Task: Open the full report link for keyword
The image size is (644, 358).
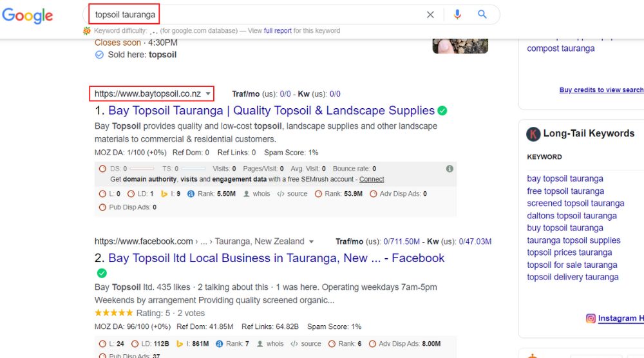Action: [x=278, y=31]
